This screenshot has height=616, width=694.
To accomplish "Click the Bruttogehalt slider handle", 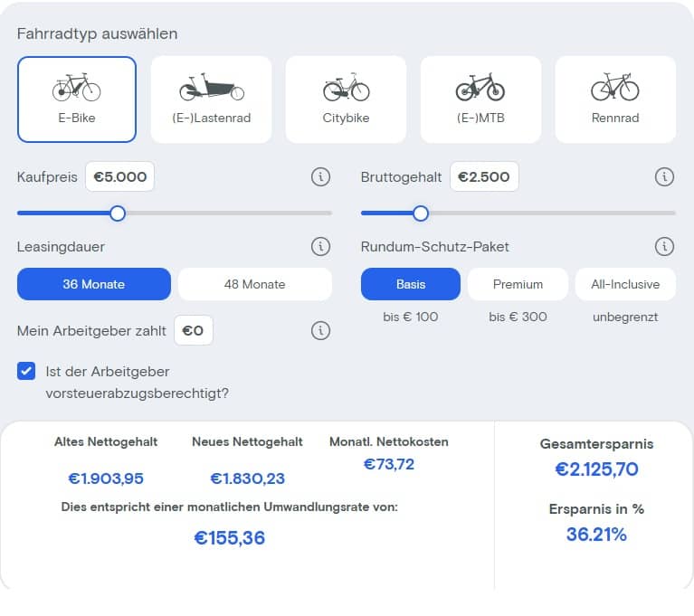I will click(421, 213).
